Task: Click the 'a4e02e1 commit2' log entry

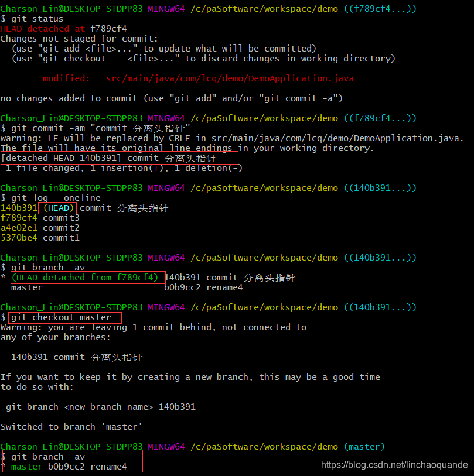Action: pos(40,228)
